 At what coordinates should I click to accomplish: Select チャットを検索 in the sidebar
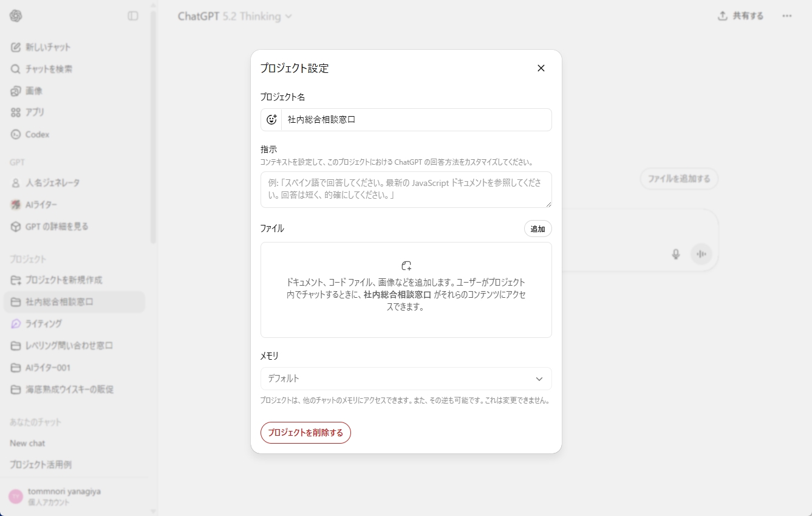click(x=75, y=69)
